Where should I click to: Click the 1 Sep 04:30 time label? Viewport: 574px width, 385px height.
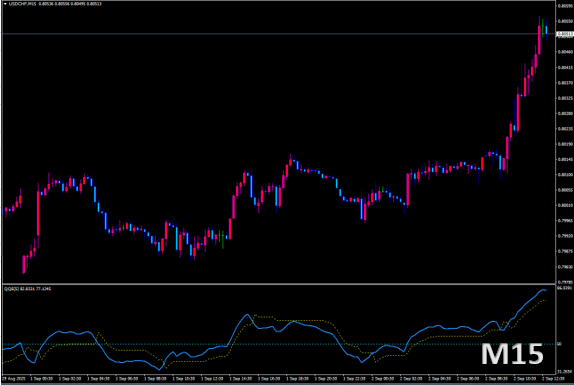point(98,379)
